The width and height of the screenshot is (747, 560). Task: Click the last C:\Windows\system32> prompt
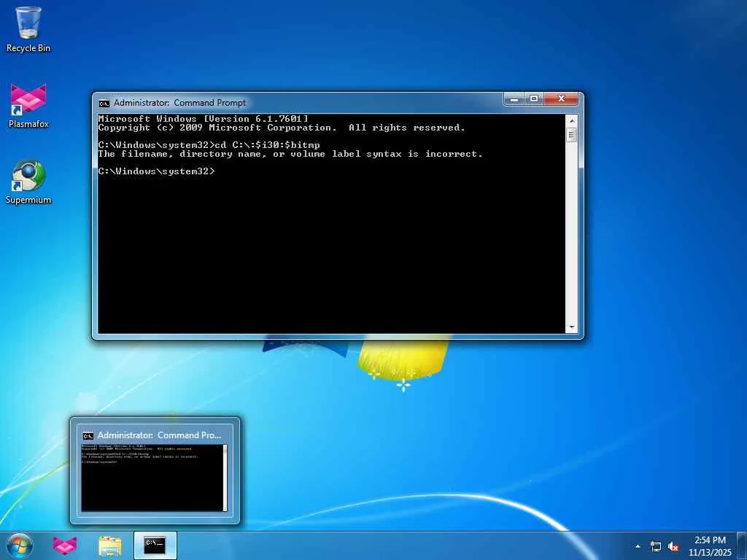tap(156, 171)
